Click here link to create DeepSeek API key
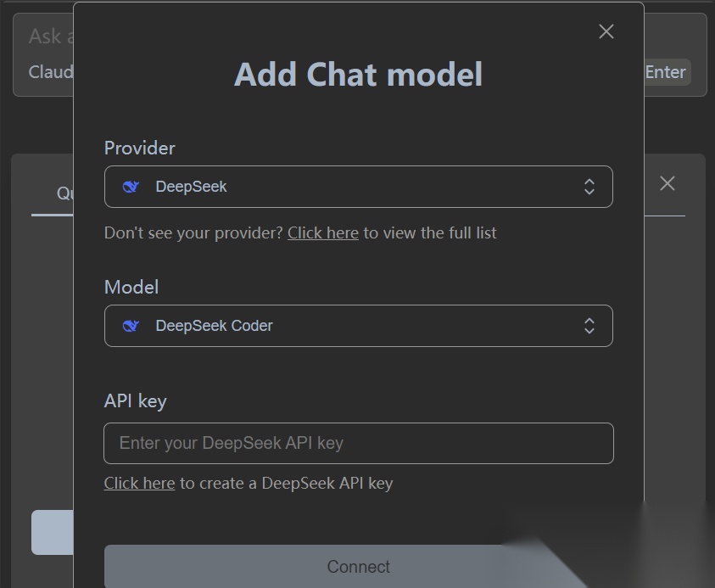This screenshot has height=588, width=715. [140, 483]
